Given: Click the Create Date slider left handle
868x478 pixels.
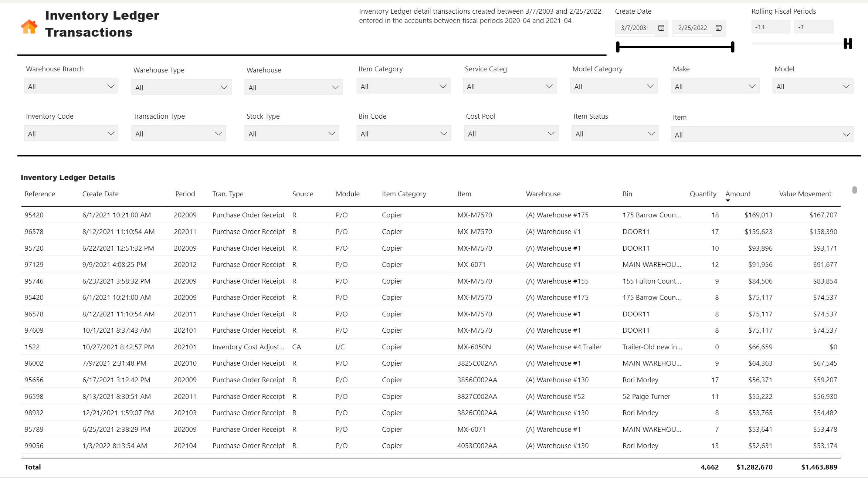Looking at the screenshot, I should point(618,47).
